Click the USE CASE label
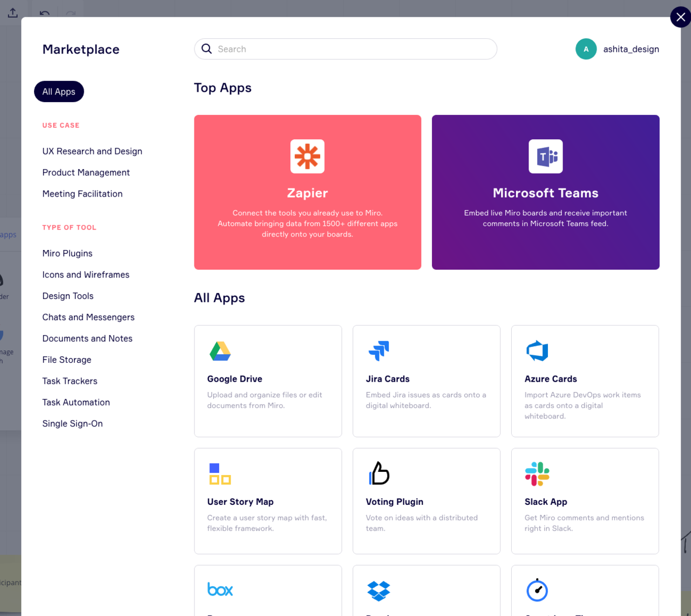The width and height of the screenshot is (691, 616). (x=61, y=125)
